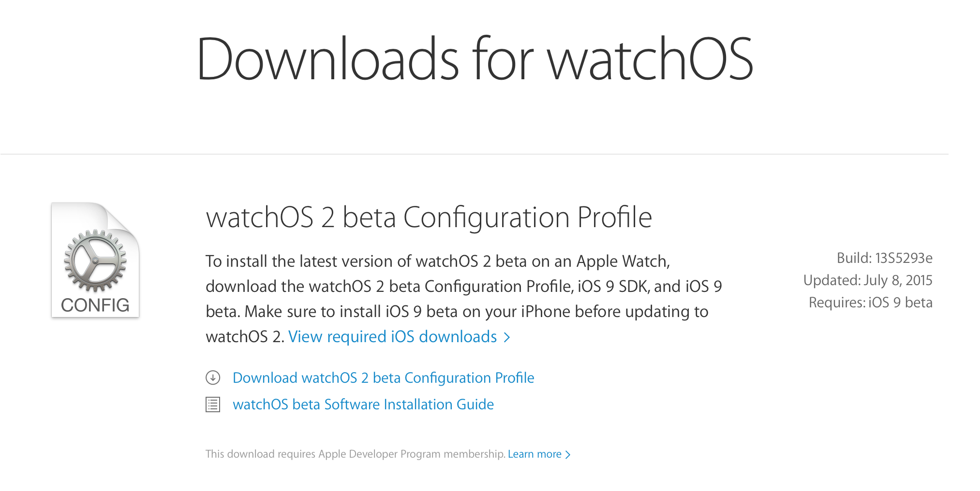The image size is (980, 491).
Task: Click the CONFIG label on the file icon
Action: tap(95, 305)
